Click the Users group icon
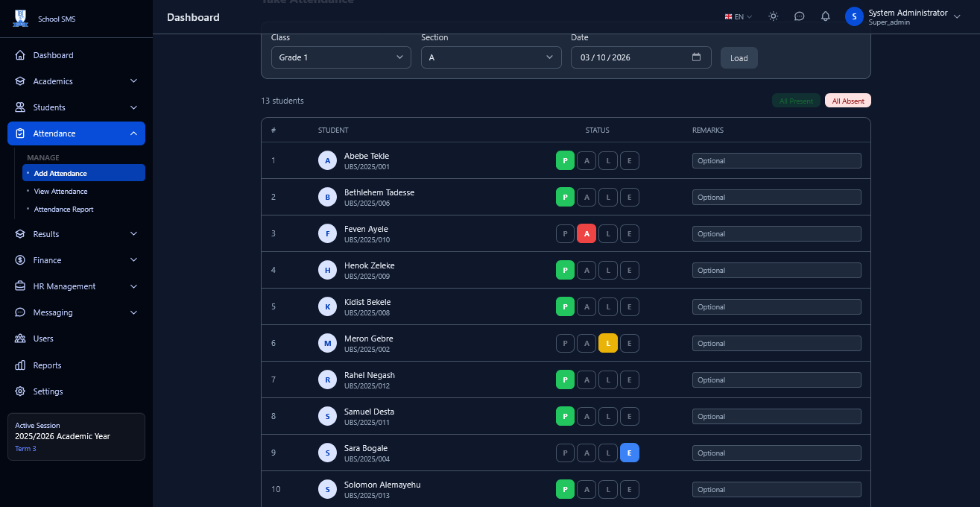The width and height of the screenshot is (980, 507). [20, 338]
